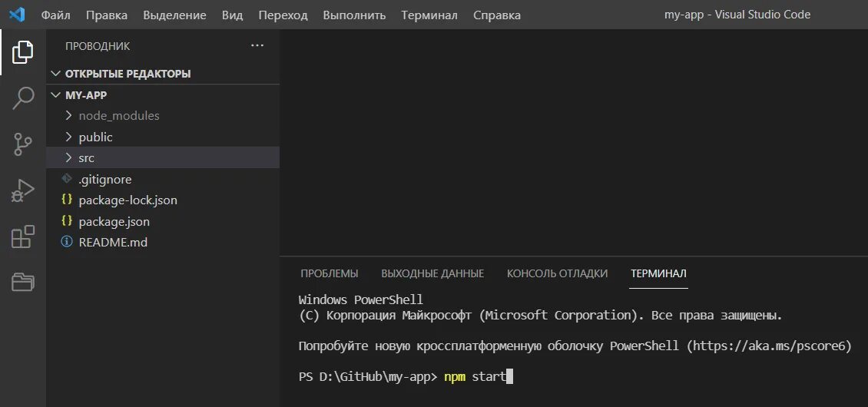This screenshot has height=407, width=868.
Task: Open the folders icon at bottom of activity bar
Action: pos(23,282)
